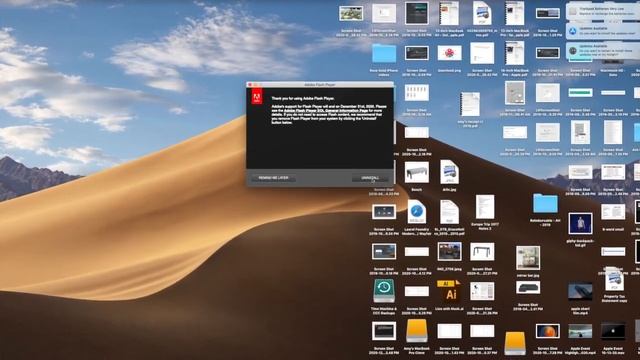
Task: Select the apple silent film.mp4 video
Action: 580,291
